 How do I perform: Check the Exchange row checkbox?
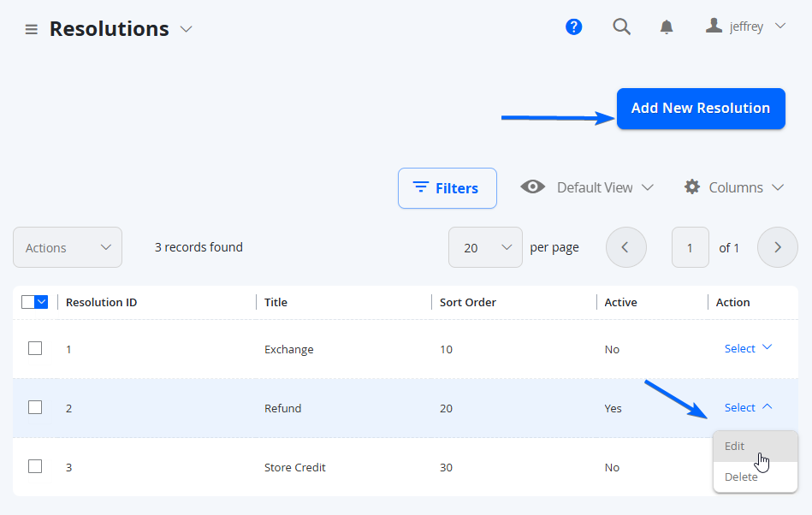click(x=35, y=348)
